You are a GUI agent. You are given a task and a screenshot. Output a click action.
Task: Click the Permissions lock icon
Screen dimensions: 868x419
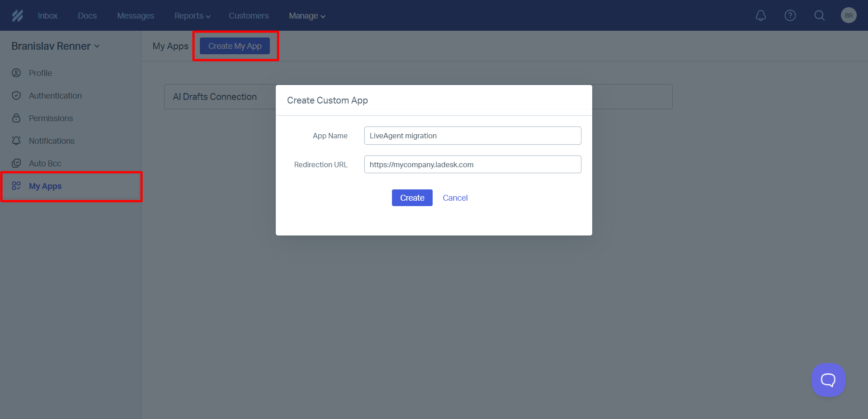click(16, 118)
